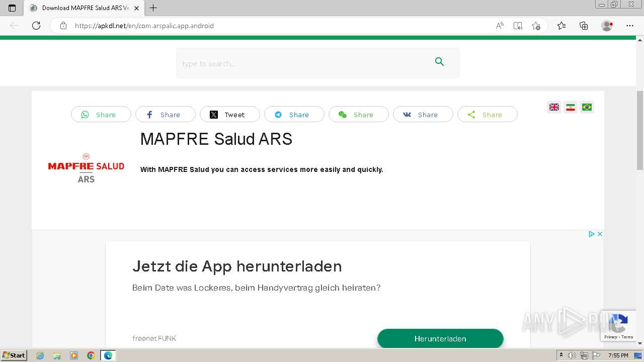The image size is (644, 362).
Task: Select the Edge taskbar icon
Action: (x=108, y=355)
